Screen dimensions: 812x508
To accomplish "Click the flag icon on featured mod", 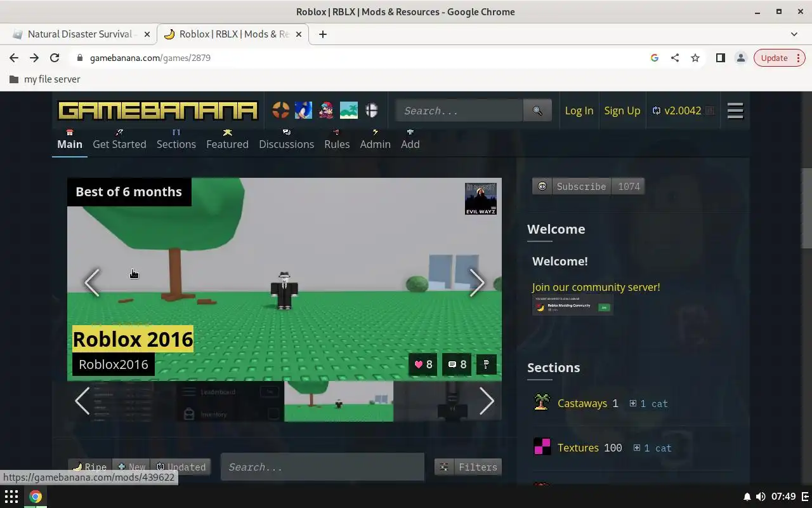I will coord(487,364).
